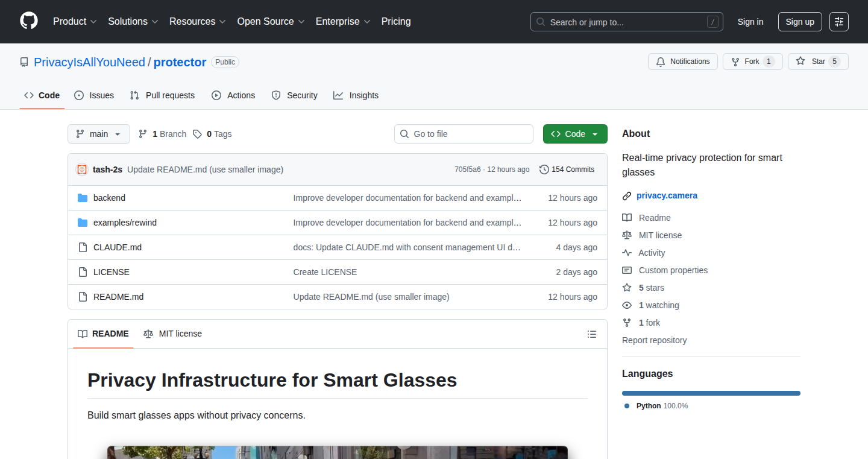Click the Sign up button
Viewport: 868px width, 459px height.
click(800, 22)
